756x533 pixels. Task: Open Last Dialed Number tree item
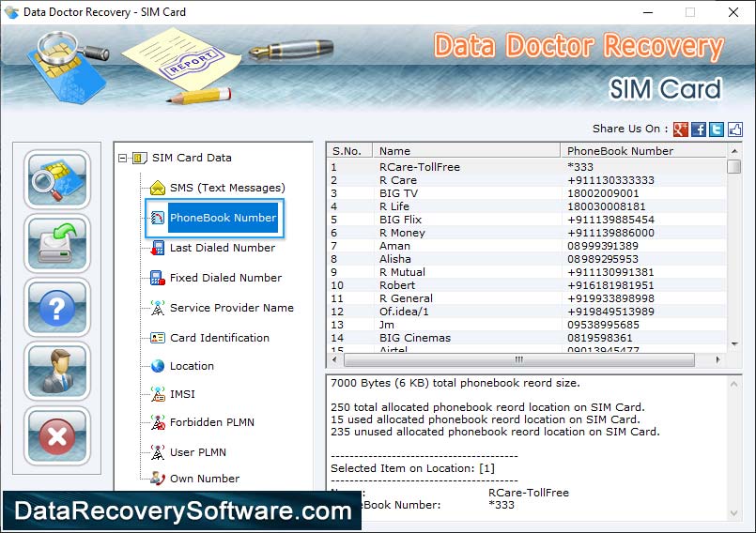pos(223,248)
